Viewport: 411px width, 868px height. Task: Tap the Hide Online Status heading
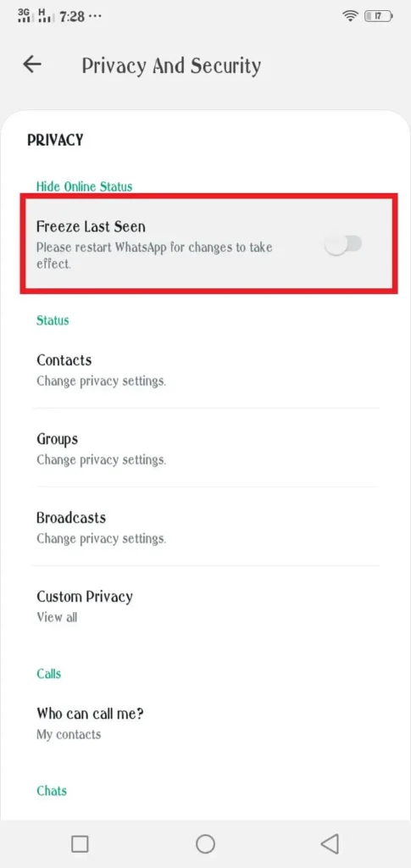click(84, 186)
